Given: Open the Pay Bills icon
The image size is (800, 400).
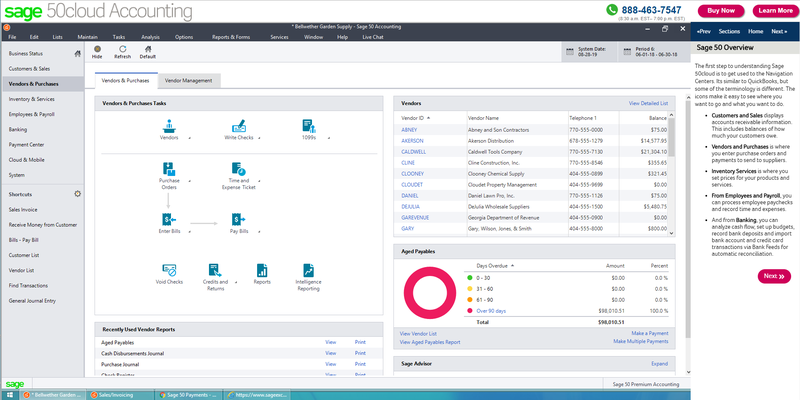Looking at the screenshot, I should (x=238, y=220).
